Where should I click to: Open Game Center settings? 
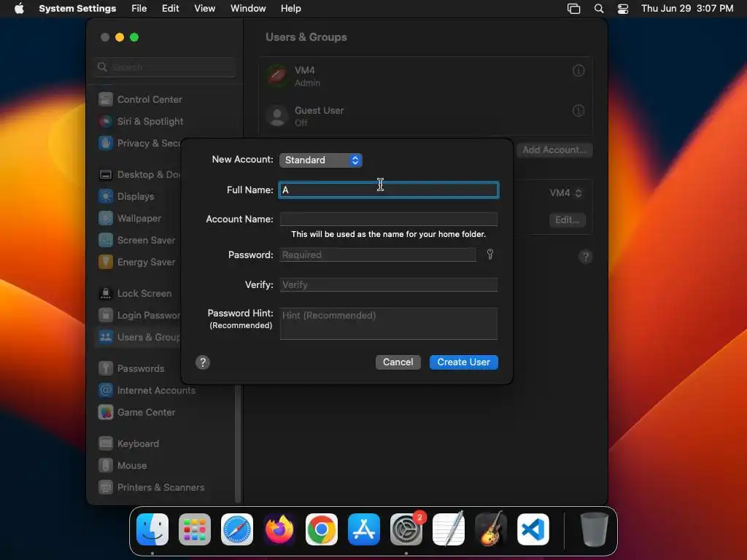(x=164, y=413)
